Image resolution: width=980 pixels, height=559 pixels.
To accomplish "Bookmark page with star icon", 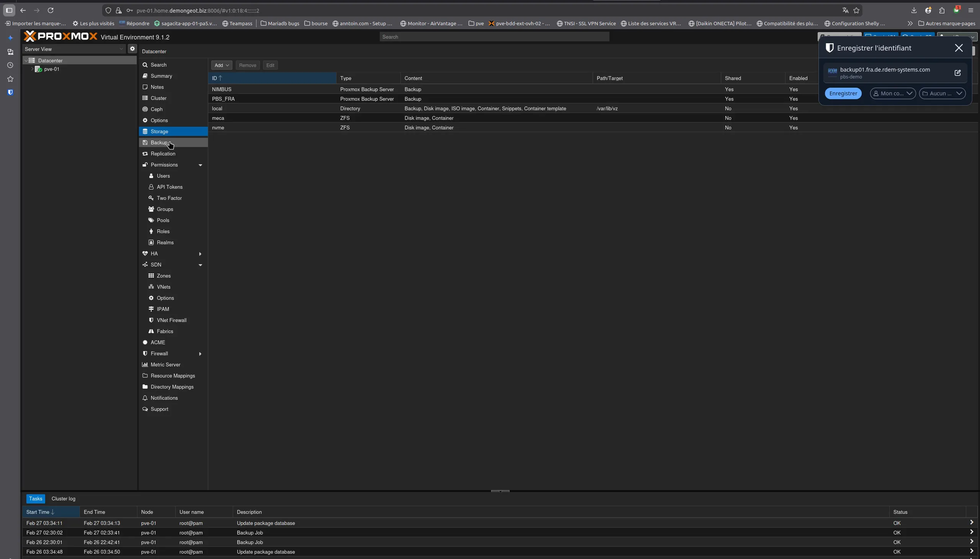I will (x=856, y=10).
